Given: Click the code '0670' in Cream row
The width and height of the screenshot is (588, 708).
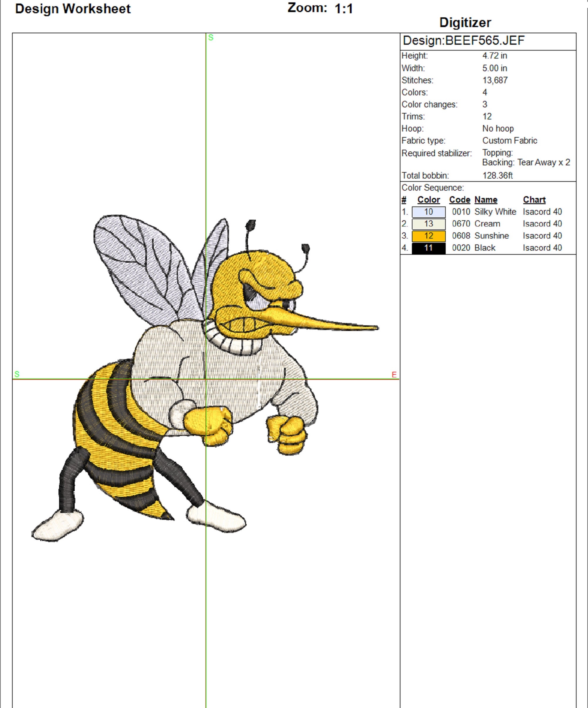Looking at the screenshot, I should tap(461, 224).
